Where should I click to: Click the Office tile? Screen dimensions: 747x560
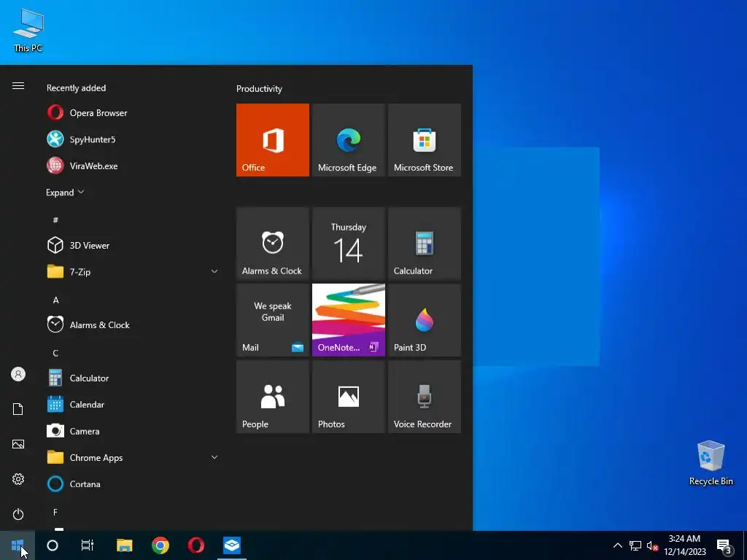[273, 140]
